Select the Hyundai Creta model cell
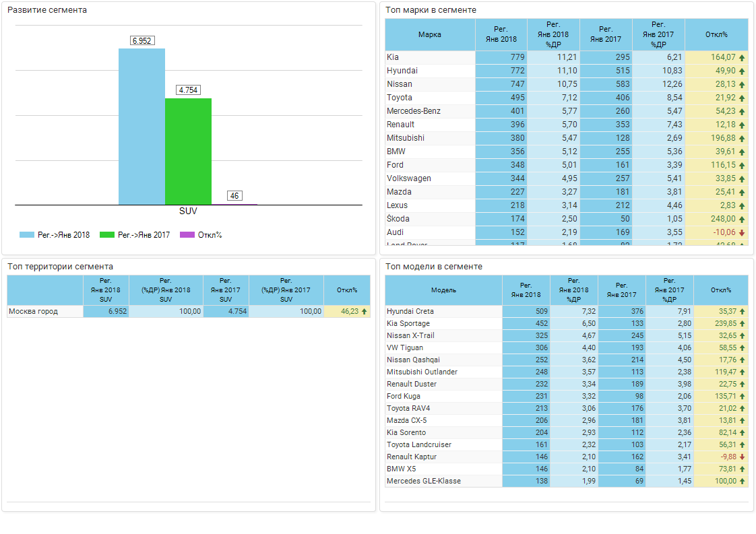 (x=443, y=311)
